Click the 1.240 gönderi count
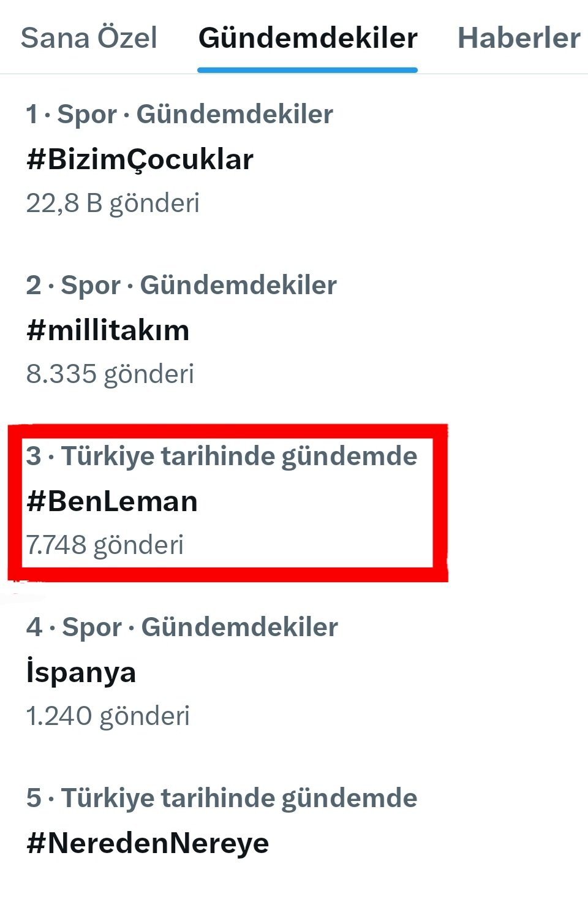 (x=108, y=716)
